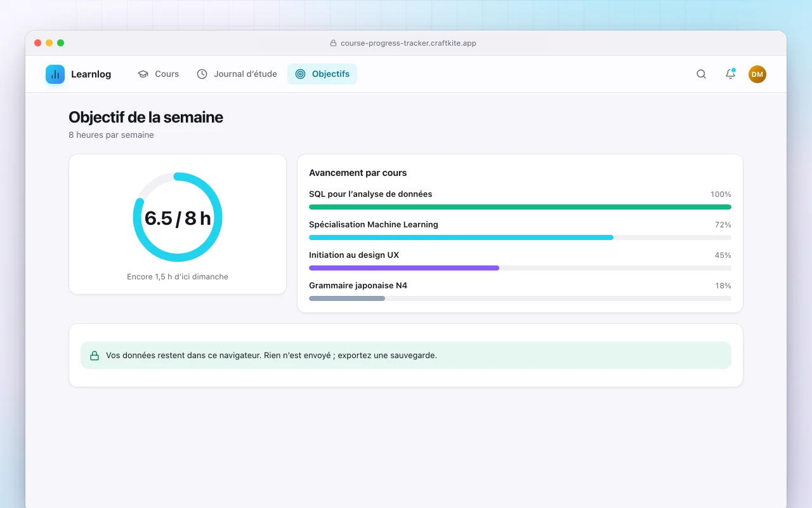Click the Initiation au design UX progress bar
This screenshot has height=508, width=812.
pyautogui.click(x=520, y=268)
